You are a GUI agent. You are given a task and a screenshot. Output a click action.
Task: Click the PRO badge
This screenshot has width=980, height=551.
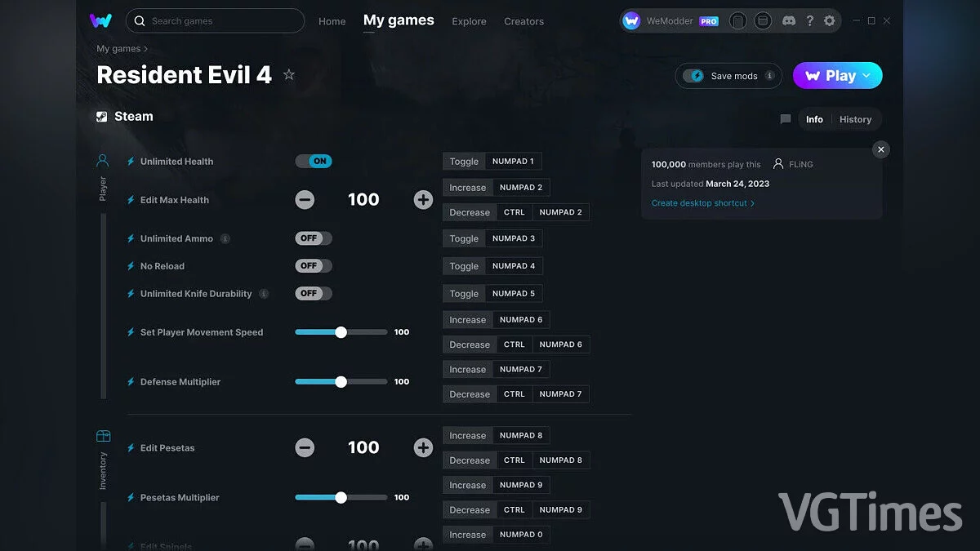click(x=709, y=21)
